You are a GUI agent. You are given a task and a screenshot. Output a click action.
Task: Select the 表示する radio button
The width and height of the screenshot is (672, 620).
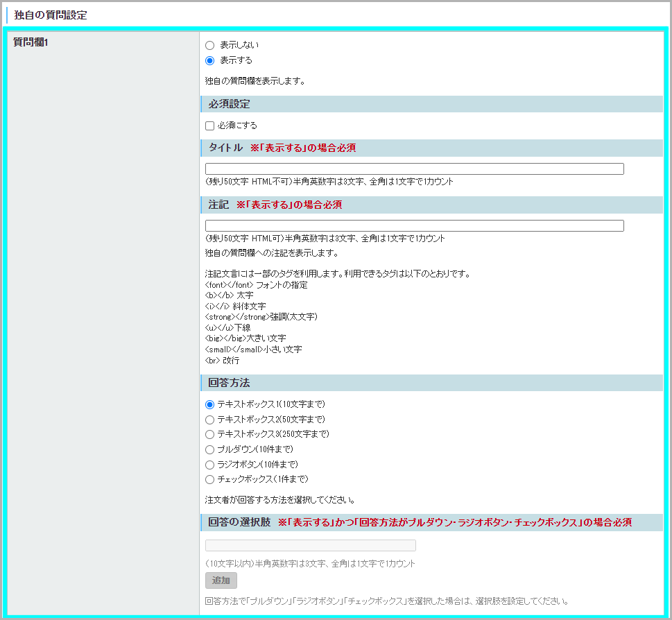[209, 61]
